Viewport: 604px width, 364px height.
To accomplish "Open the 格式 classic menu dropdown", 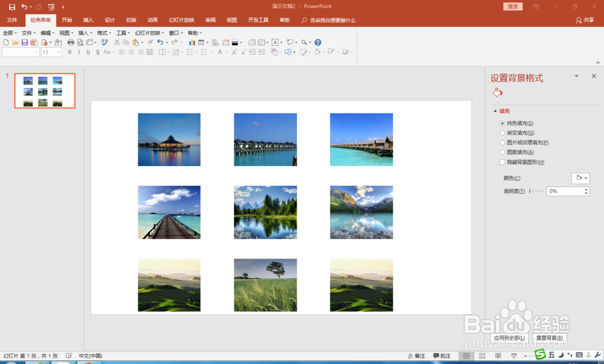I will click(104, 33).
